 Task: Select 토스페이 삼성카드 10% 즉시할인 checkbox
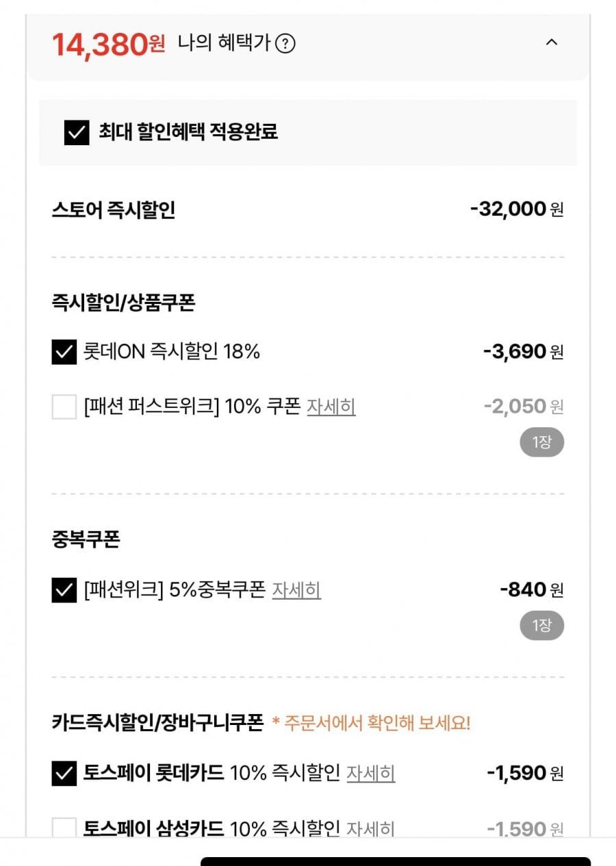click(64, 828)
